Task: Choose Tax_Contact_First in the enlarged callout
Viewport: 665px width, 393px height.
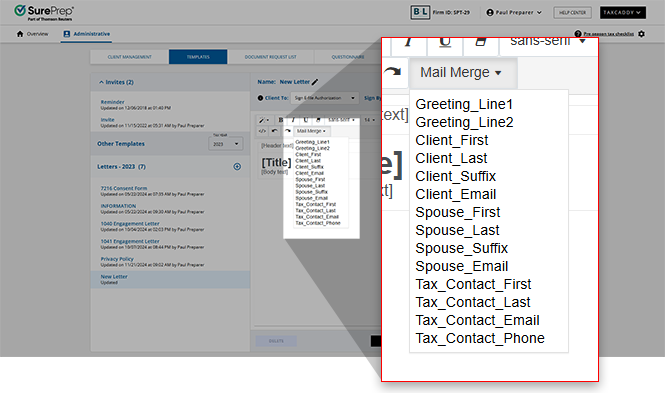Action: [x=473, y=284]
